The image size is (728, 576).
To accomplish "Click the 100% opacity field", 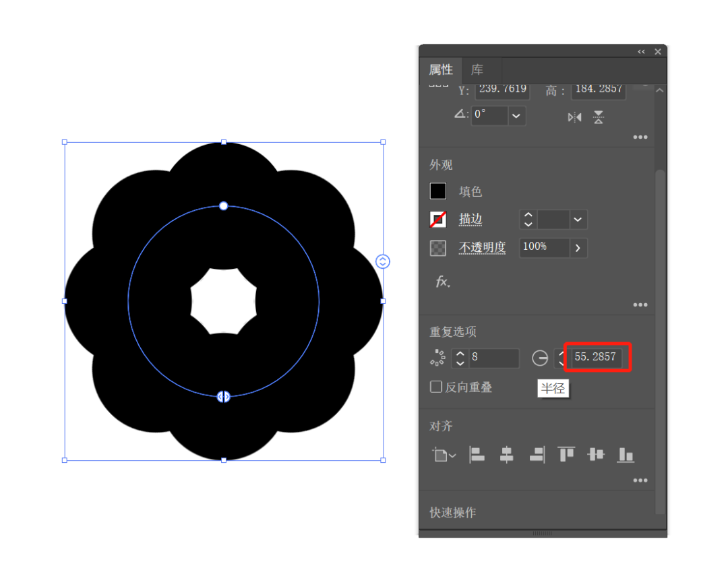I will (x=544, y=247).
